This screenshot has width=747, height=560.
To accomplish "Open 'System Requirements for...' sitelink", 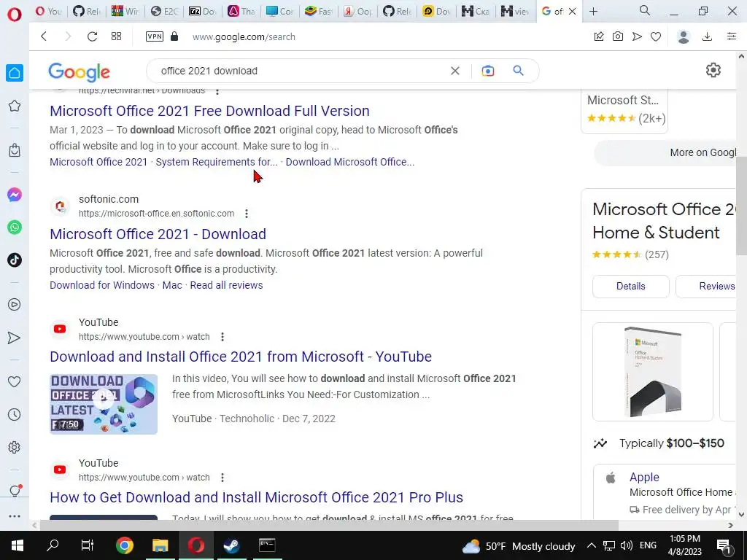I will point(217,162).
